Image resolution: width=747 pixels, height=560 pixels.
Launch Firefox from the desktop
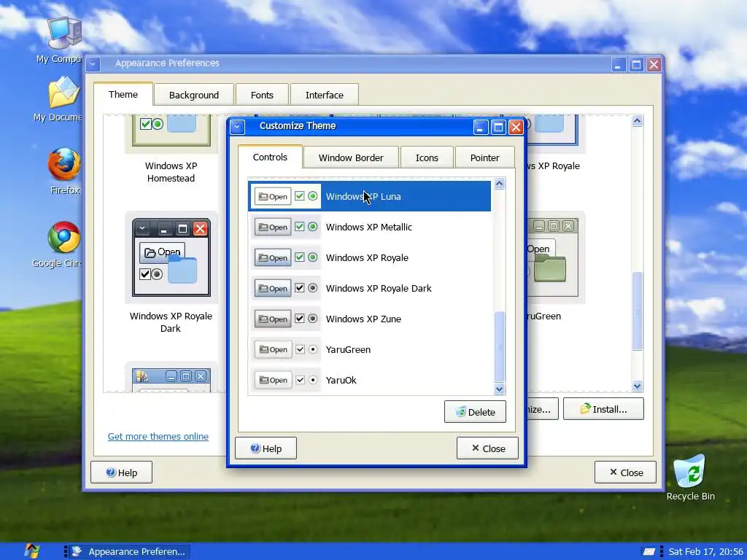(x=64, y=164)
